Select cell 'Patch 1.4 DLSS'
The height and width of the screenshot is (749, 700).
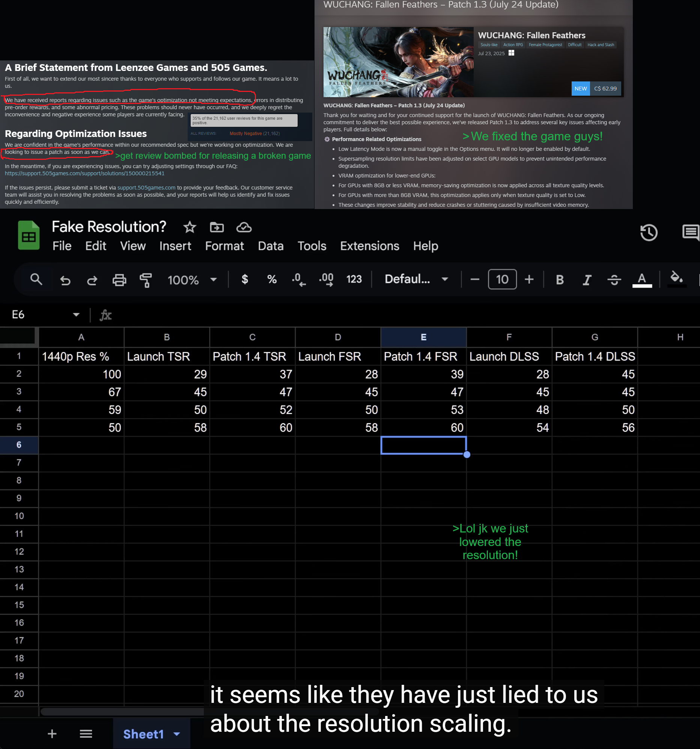coord(595,356)
